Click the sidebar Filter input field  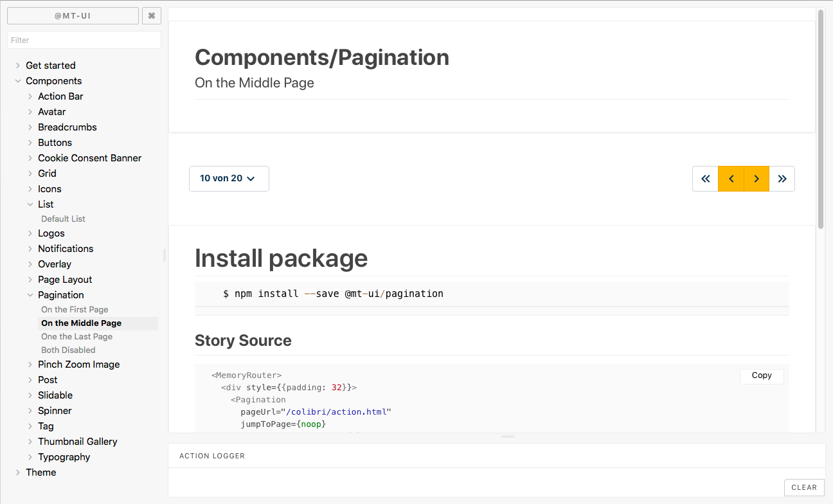click(x=84, y=40)
